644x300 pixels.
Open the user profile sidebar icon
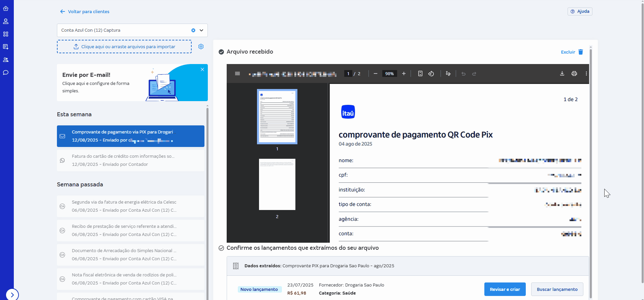pyautogui.click(x=6, y=21)
